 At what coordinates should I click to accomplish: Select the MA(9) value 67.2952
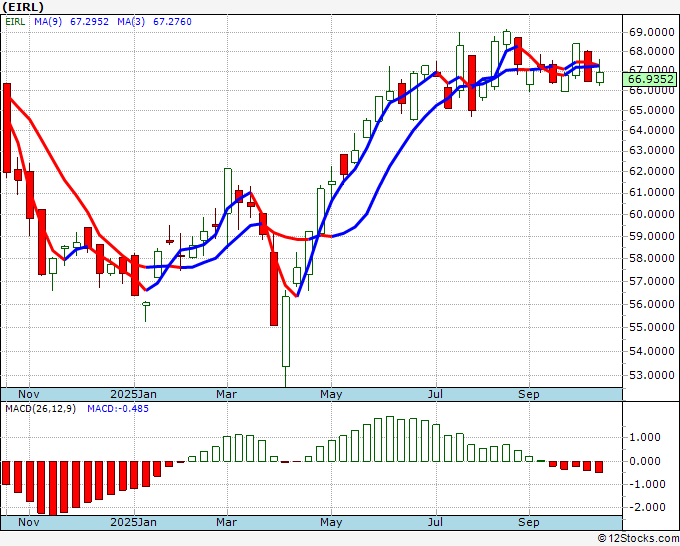(89, 22)
